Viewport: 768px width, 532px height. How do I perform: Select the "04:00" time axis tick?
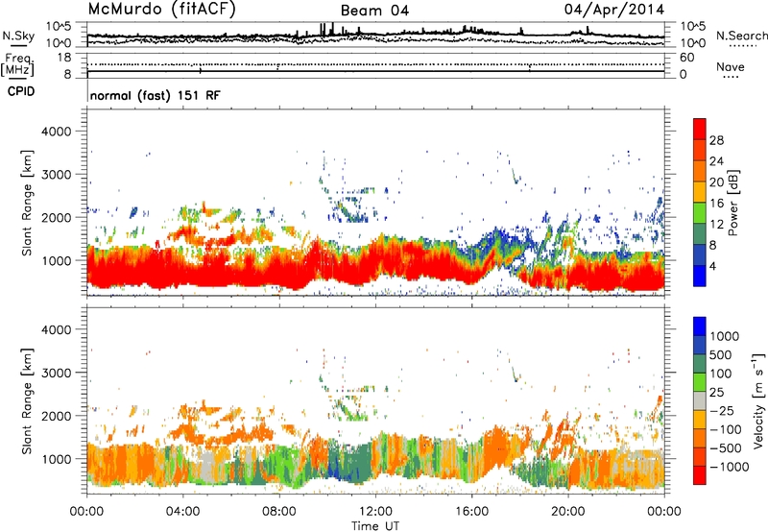182,512
